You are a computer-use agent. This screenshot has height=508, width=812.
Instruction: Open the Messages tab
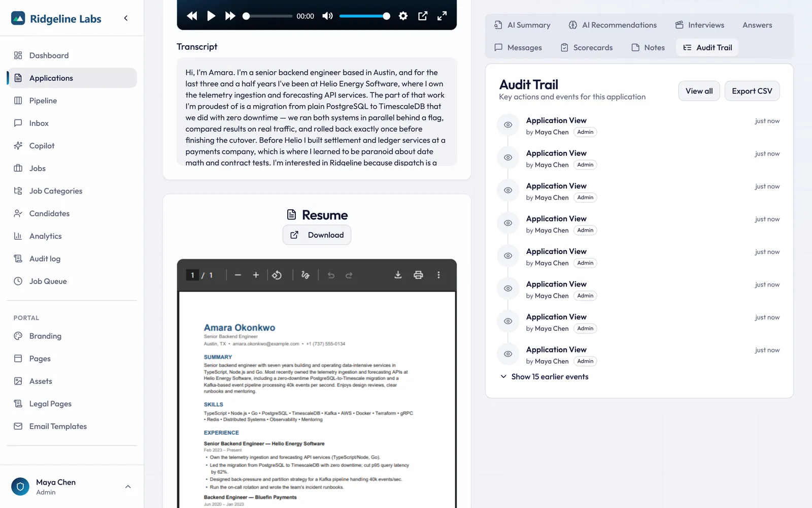point(518,47)
